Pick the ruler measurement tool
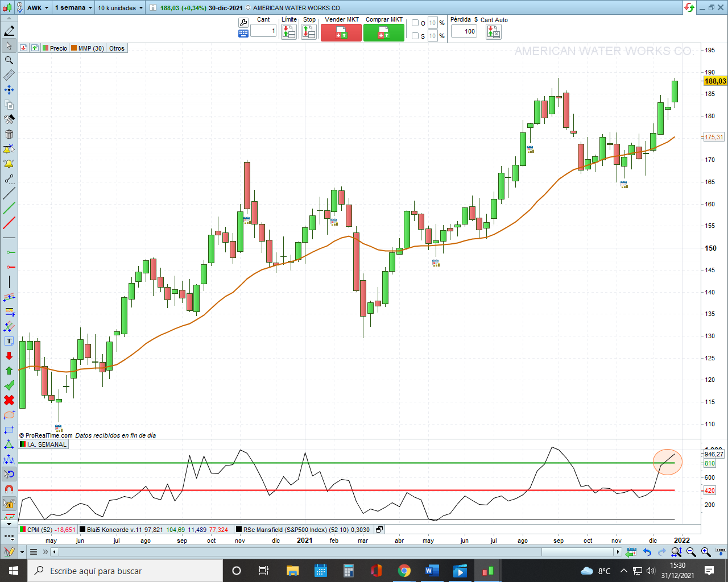The image size is (728, 582). 9,75
